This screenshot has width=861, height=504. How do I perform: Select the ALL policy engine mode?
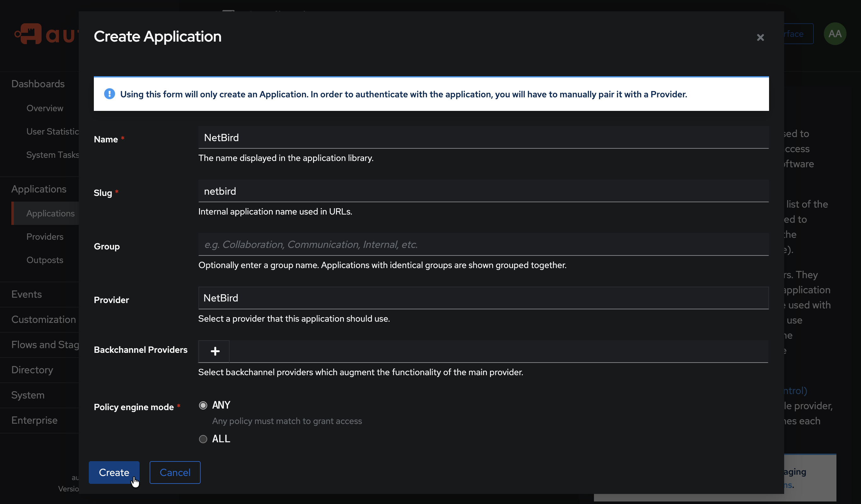tap(203, 439)
